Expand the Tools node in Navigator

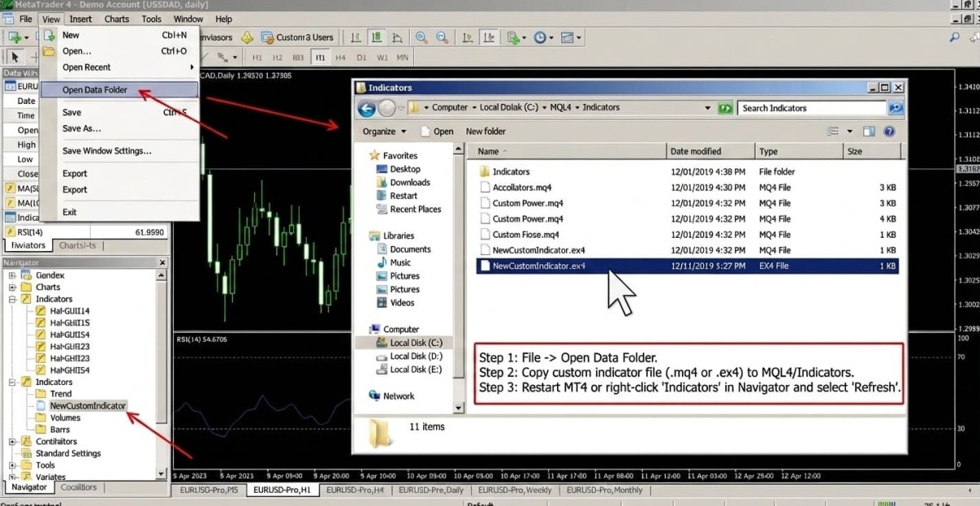pyautogui.click(x=13, y=465)
